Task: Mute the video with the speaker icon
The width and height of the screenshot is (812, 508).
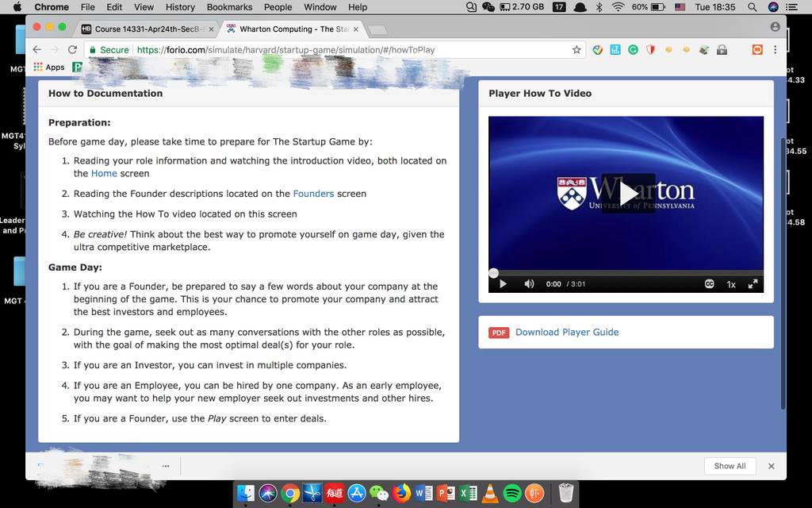Action: point(529,284)
